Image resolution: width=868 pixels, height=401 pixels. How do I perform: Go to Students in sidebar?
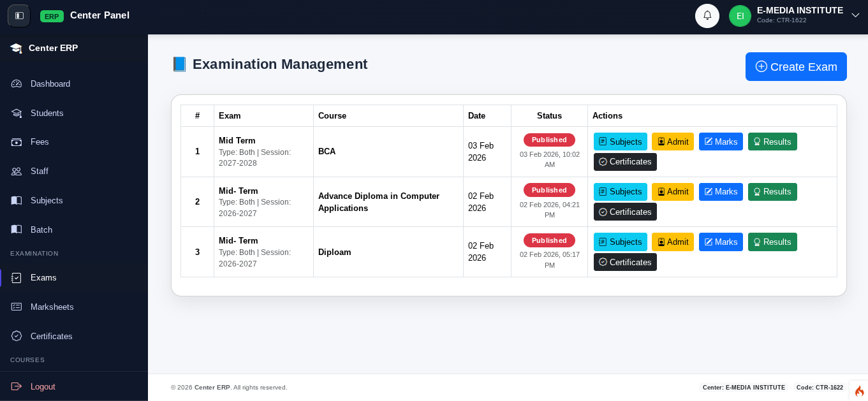coord(47,113)
